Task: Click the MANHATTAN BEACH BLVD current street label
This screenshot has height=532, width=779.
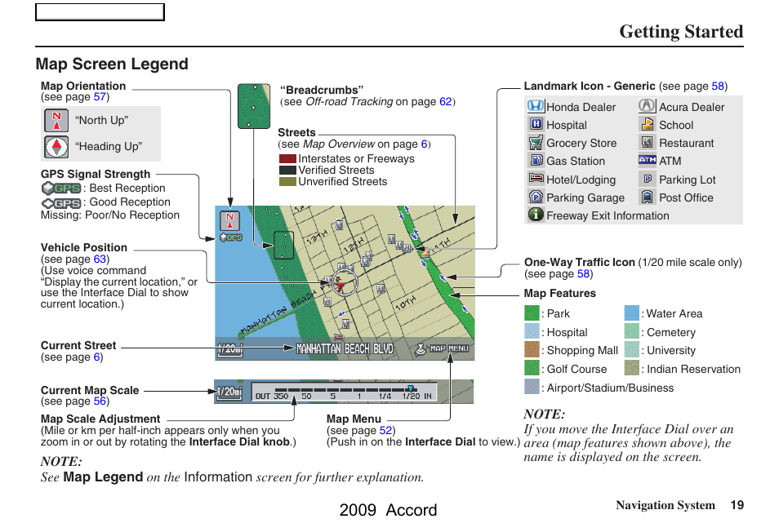Action: tap(345, 349)
